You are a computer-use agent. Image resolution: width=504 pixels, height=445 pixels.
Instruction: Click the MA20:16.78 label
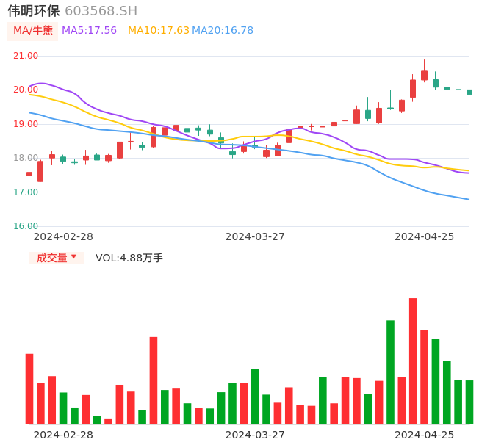click(223, 31)
